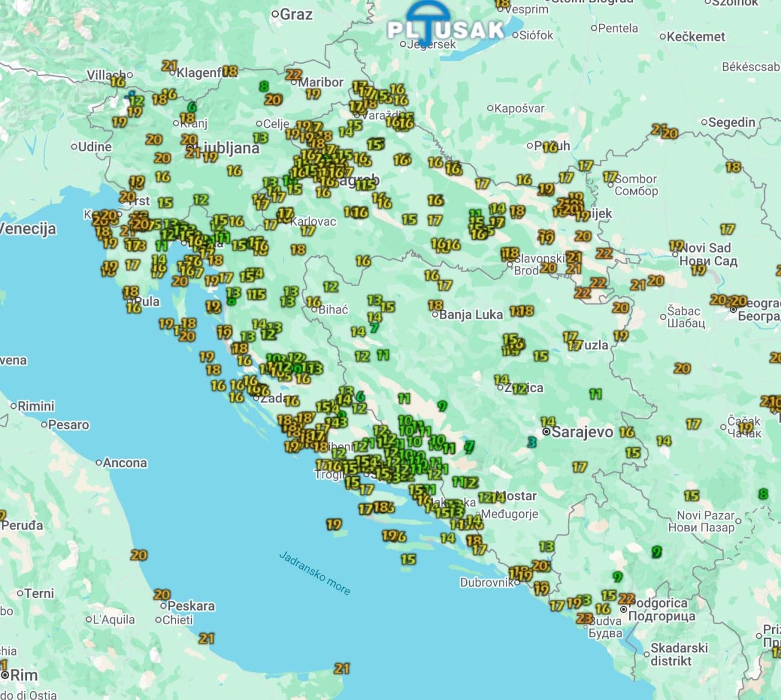781x700 pixels.
Task: Select the teal 3 marker near Sarajevo
Action: tap(531, 442)
